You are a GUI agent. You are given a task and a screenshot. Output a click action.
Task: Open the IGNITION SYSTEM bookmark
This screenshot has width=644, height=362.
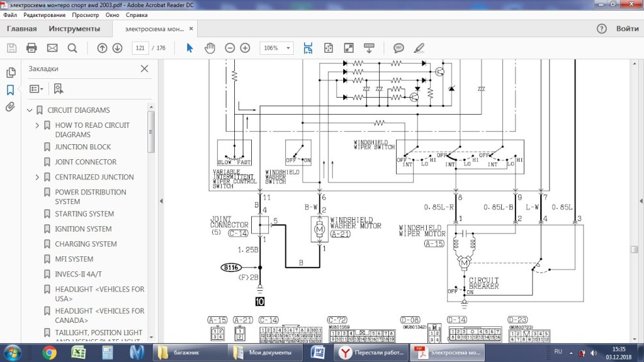[83, 229]
